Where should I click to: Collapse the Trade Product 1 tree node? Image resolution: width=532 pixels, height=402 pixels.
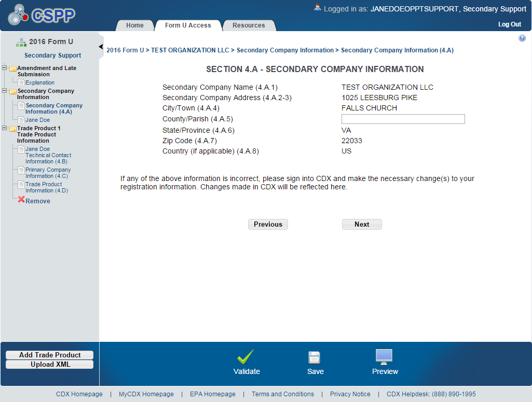tap(5, 128)
